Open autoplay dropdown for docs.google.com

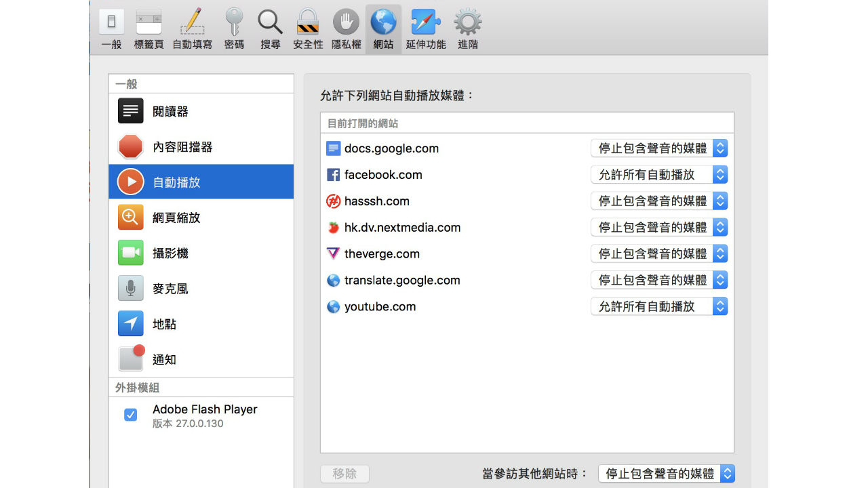(659, 148)
